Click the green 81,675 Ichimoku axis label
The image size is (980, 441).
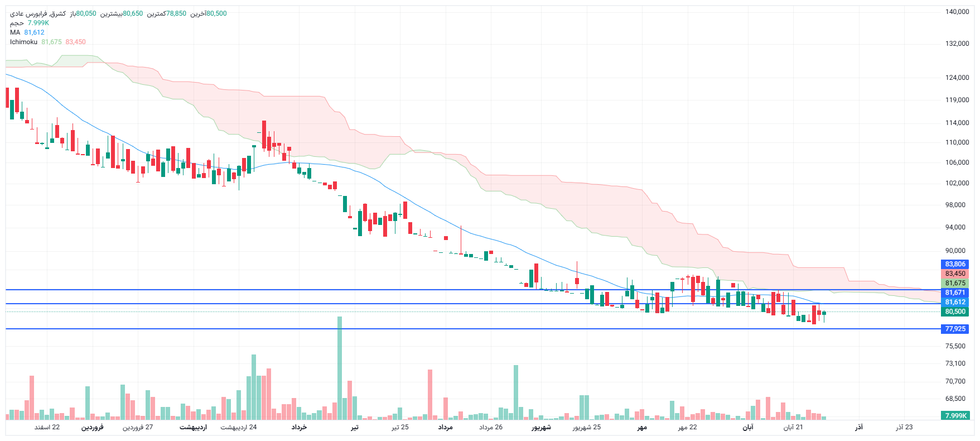click(x=955, y=283)
